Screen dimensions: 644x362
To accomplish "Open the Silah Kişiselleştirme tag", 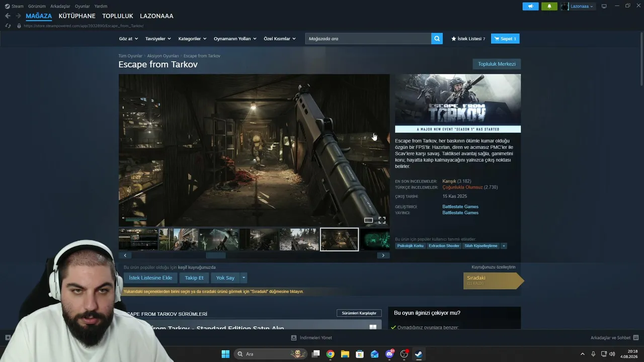I will tap(481, 246).
